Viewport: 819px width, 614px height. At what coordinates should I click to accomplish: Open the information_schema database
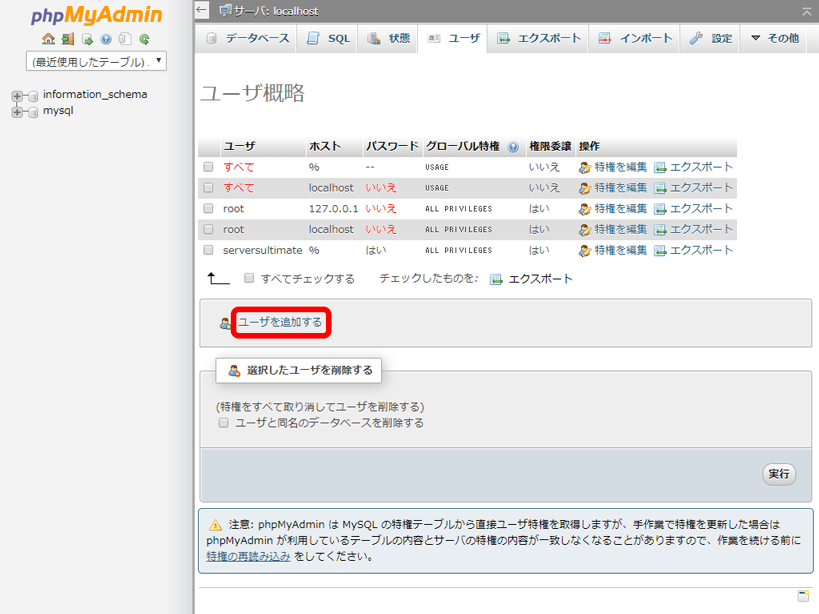tap(95, 95)
